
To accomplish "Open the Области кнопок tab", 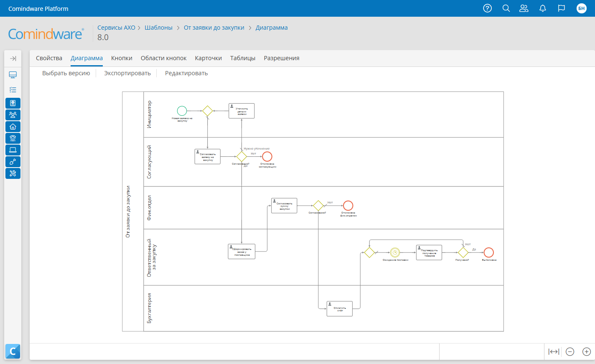I will [x=163, y=58].
